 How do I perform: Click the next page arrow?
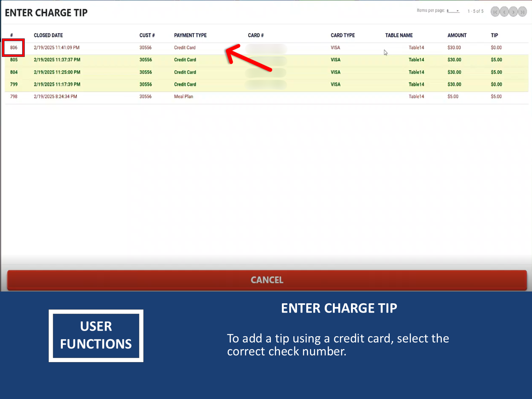pos(513,12)
